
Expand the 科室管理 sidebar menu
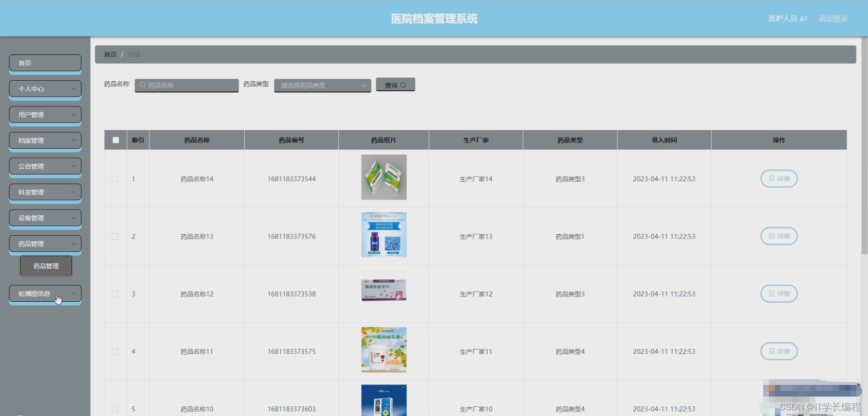point(45,191)
